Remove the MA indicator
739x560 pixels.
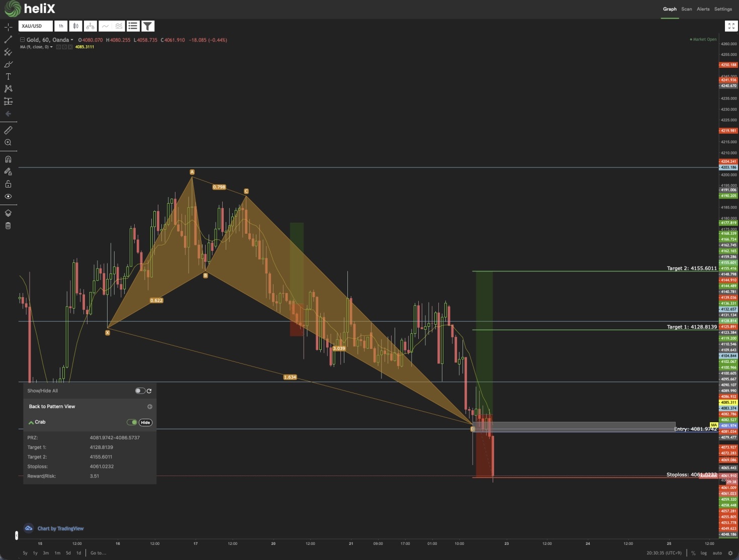[x=70, y=47]
